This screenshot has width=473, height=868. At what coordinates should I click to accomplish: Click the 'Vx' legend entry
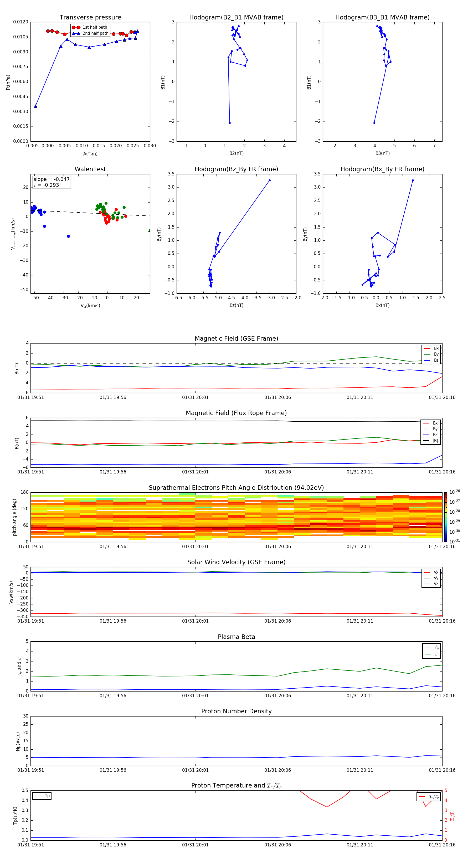pos(431,572)
